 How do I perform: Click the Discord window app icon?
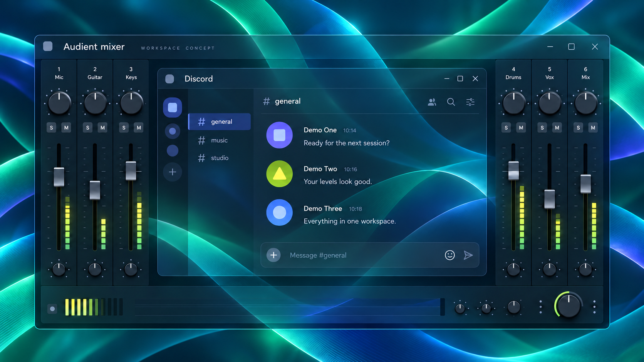169,79
